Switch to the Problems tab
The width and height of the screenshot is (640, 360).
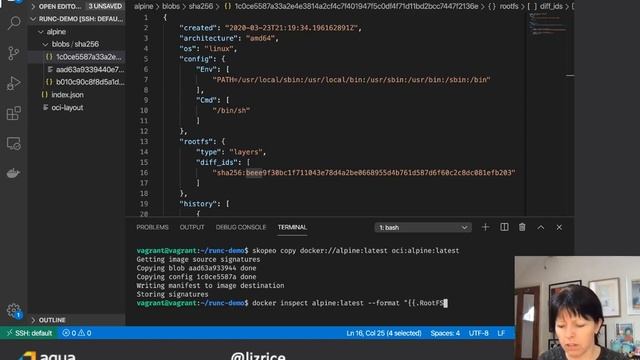click(152, 227)
